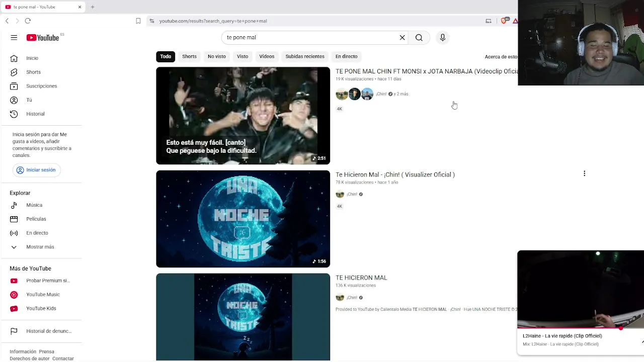
Task: Open the 'TE HICIERON MAL' video title
Action: 361,278
